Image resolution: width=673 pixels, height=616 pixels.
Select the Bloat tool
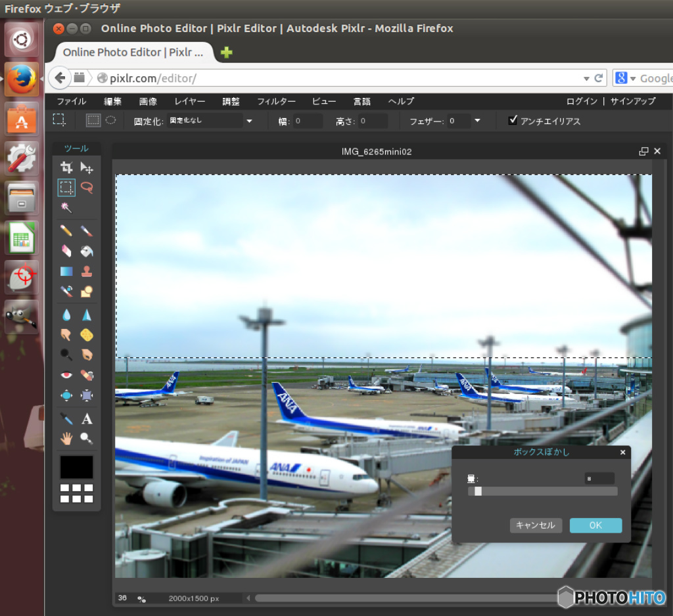click(x=66, y=395)
